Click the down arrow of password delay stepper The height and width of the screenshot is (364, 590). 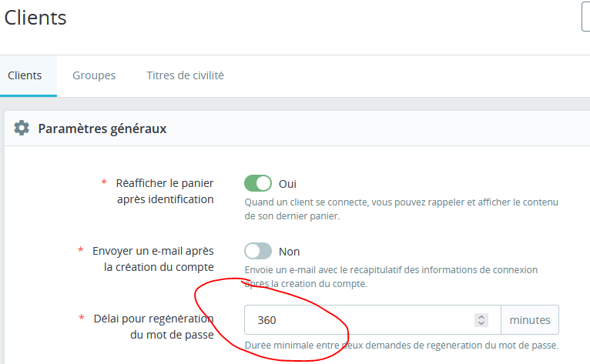tap(481, 323)
